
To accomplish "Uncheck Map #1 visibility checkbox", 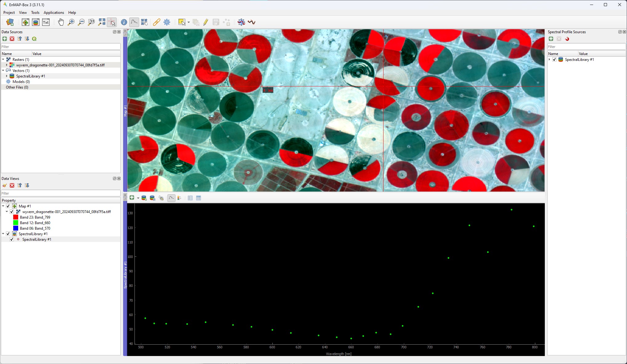I will (8, 206).
